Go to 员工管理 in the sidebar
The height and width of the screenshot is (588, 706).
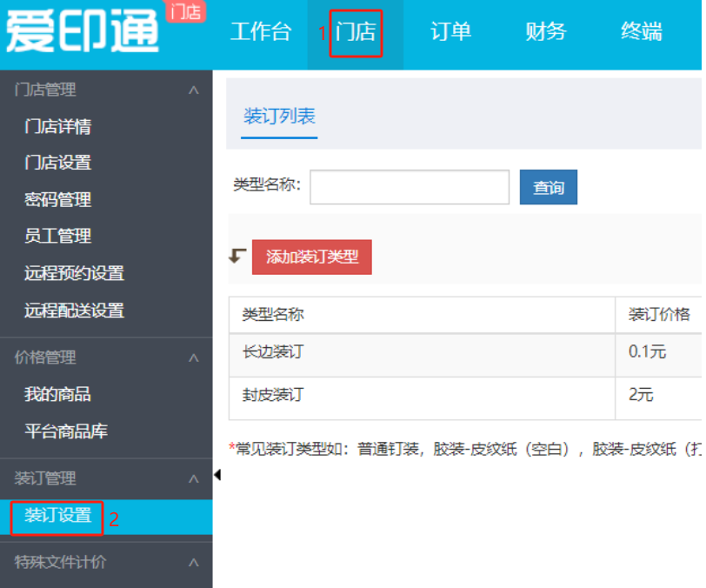(x=58, y=237)
